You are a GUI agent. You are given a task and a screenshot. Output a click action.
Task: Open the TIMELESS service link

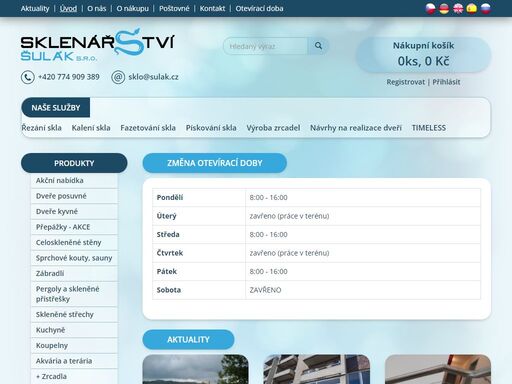click(x=429, y=128)
